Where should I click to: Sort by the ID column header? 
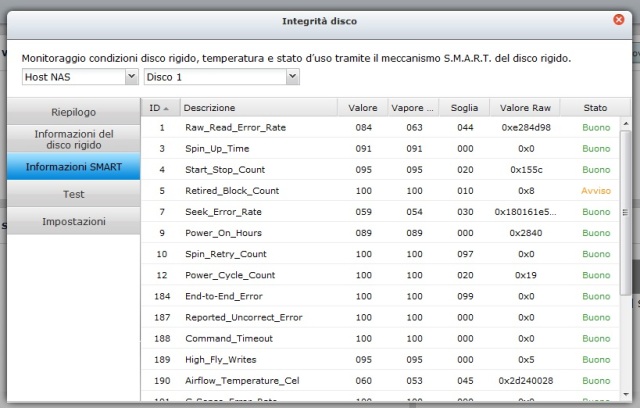coord(158,107)
